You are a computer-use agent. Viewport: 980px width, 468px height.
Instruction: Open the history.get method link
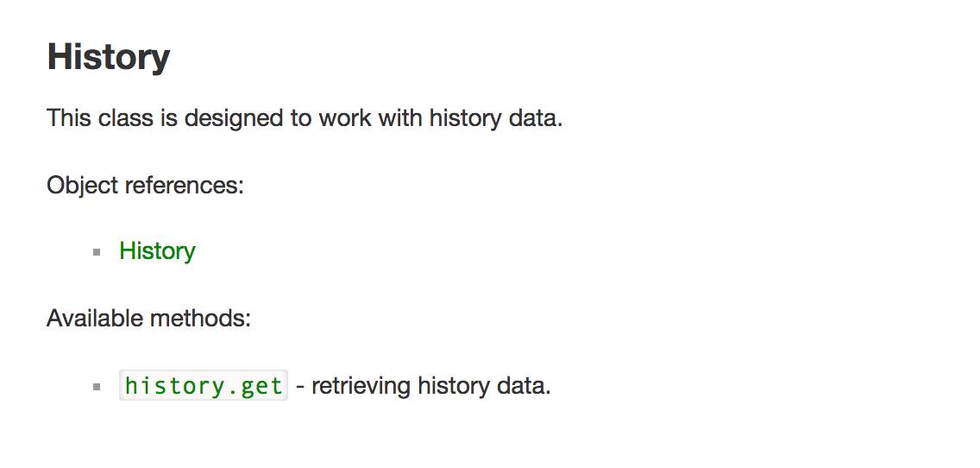pyautogui.click(x=203, y=385)
